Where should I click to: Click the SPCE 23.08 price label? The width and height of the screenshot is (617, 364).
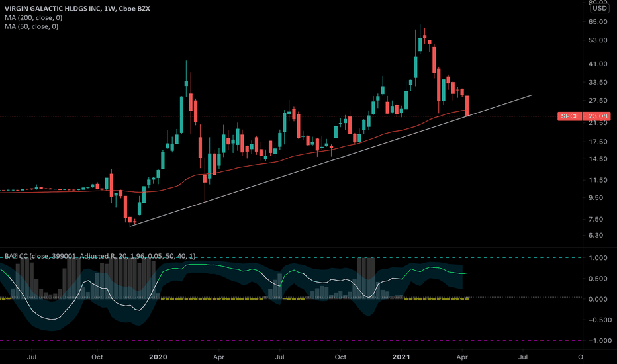pos(585,116)
